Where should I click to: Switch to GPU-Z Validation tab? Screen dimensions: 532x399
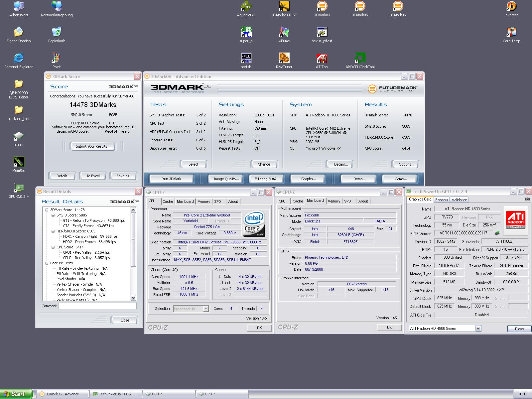pos(460,200)
